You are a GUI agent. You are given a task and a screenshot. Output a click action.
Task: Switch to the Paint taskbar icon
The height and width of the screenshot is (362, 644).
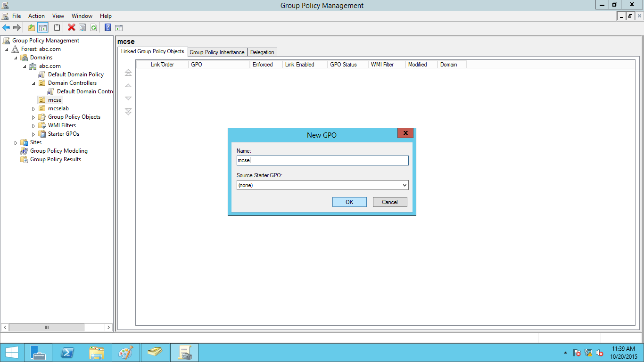click(x=126, y=353)
